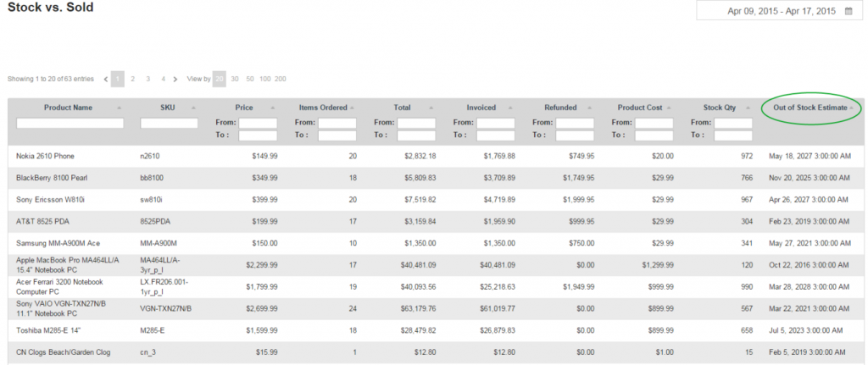Sort by Stock Qty column arrow

click(x=748, y=108)
